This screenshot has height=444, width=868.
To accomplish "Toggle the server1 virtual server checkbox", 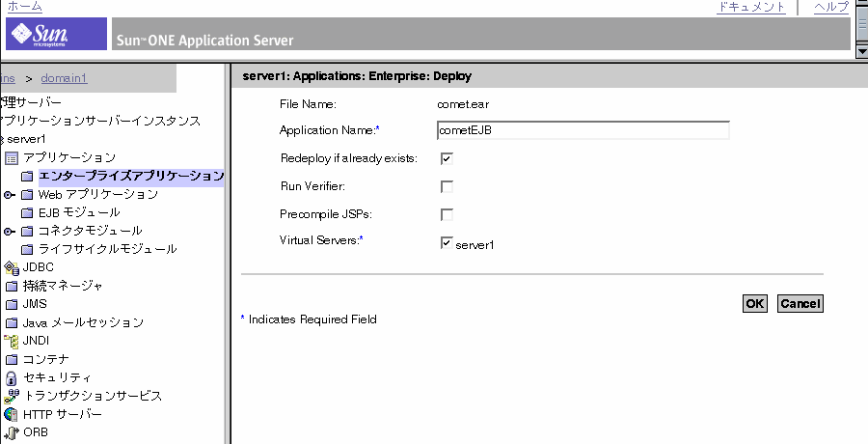I will (447, 243).
